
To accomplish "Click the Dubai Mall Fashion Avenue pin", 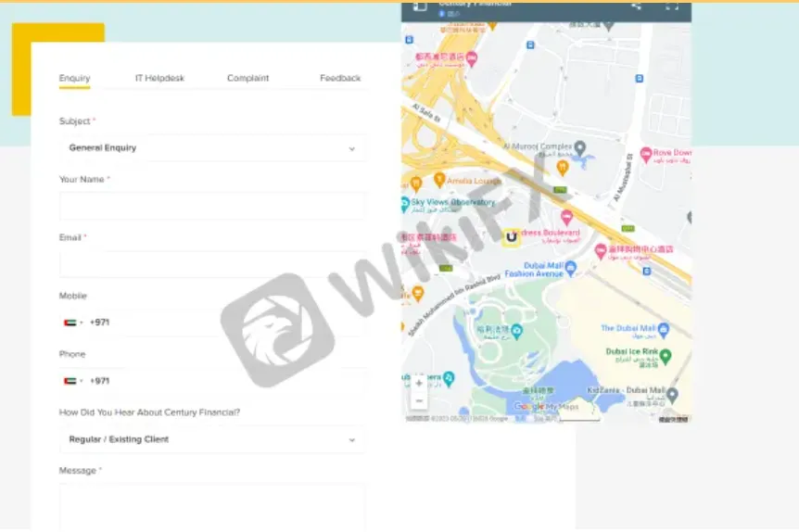I will point(571,268).
